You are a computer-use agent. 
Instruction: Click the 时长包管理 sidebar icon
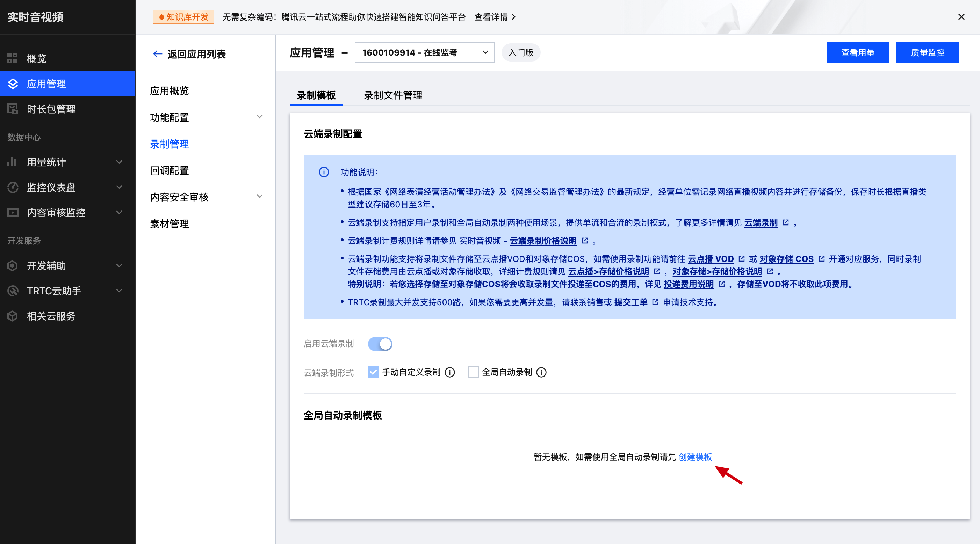click(13, 109)
